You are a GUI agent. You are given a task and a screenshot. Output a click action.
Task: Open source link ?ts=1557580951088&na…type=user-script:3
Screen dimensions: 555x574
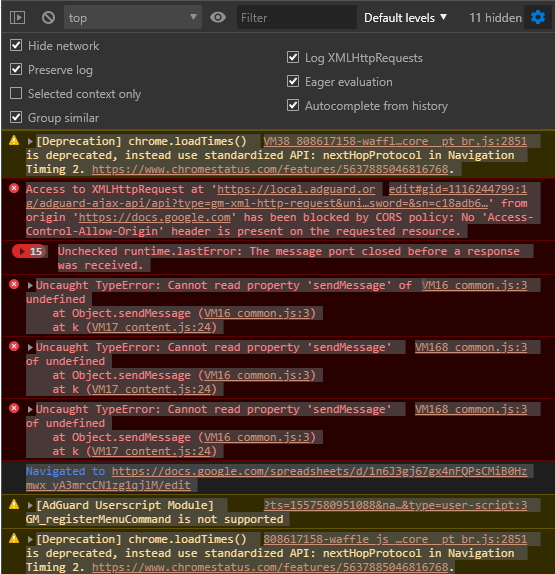pos(395,505)
